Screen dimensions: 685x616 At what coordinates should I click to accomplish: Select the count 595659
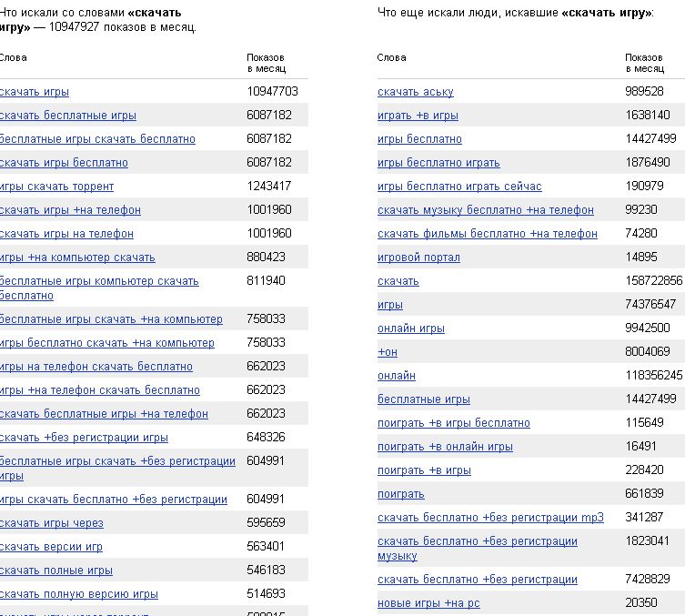(x=266, y=522)
